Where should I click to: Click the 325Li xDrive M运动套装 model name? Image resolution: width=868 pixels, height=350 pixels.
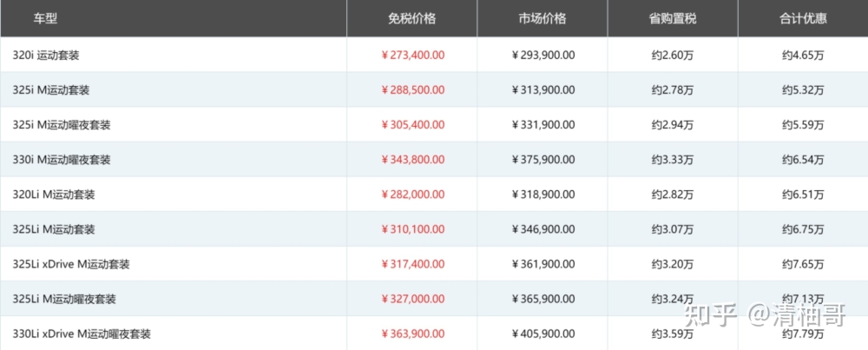coord(71,265)
